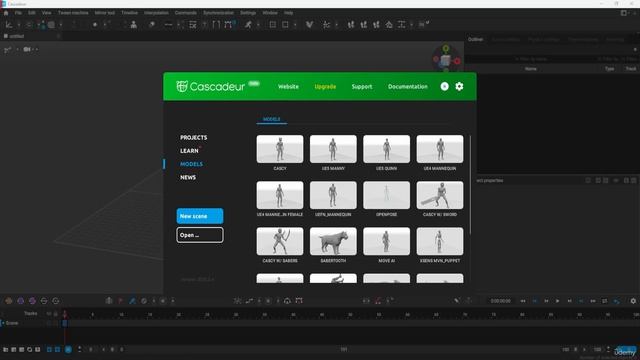Click the timeline settings gear icon
Viewport: 640px width, 360px height.
pos(633,301)
